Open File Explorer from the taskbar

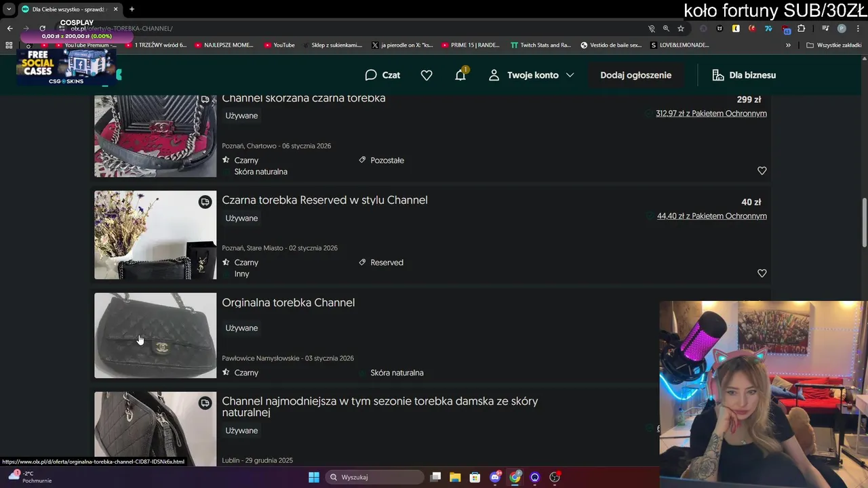[455, 477]
